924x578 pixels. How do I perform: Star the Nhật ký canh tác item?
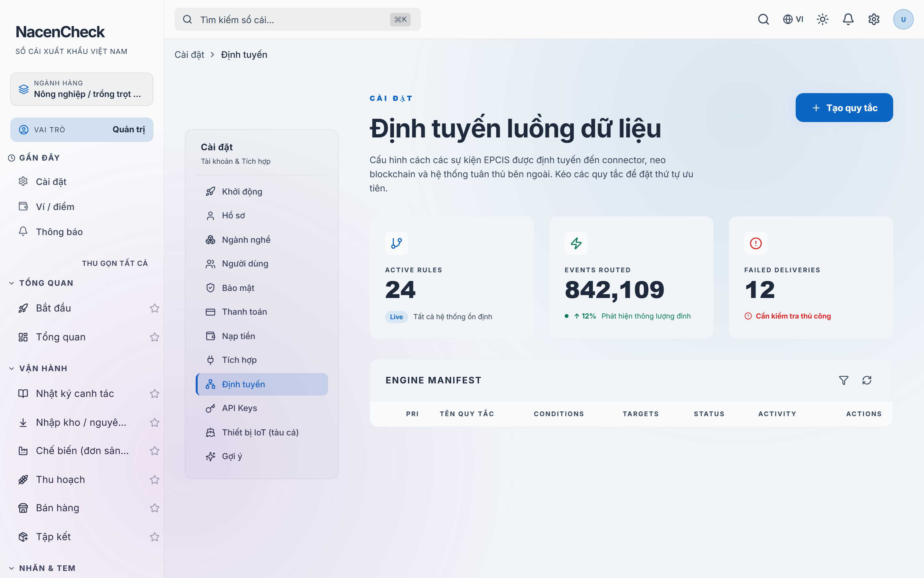[x=154, y=393]
